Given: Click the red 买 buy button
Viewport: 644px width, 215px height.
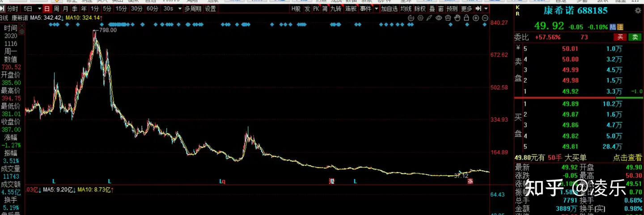Looking at the screenshot, I should (620, 37).
